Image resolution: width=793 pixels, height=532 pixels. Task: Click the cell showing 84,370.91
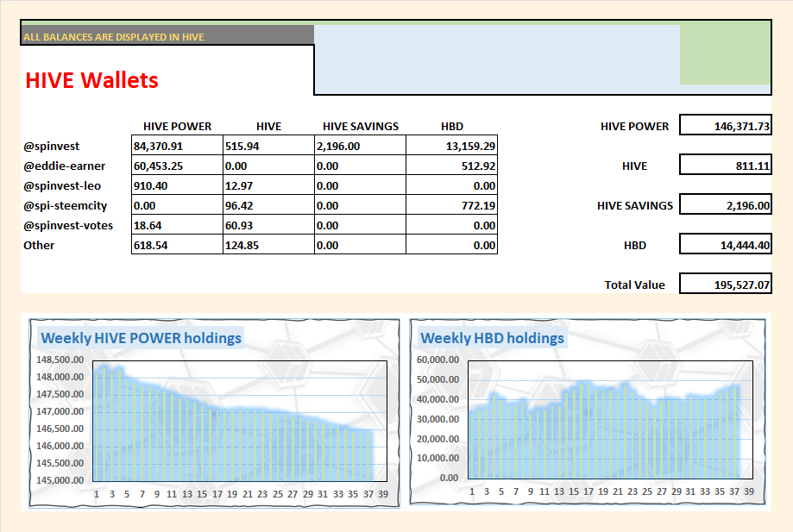tap(177, 146)
